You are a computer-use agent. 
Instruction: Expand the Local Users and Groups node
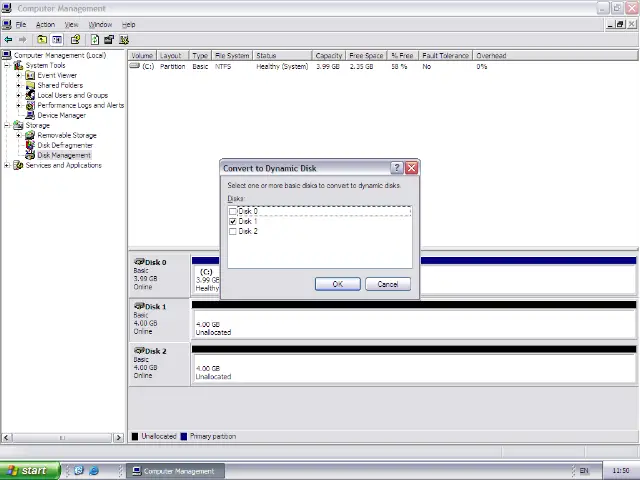(x=18, y=95)
